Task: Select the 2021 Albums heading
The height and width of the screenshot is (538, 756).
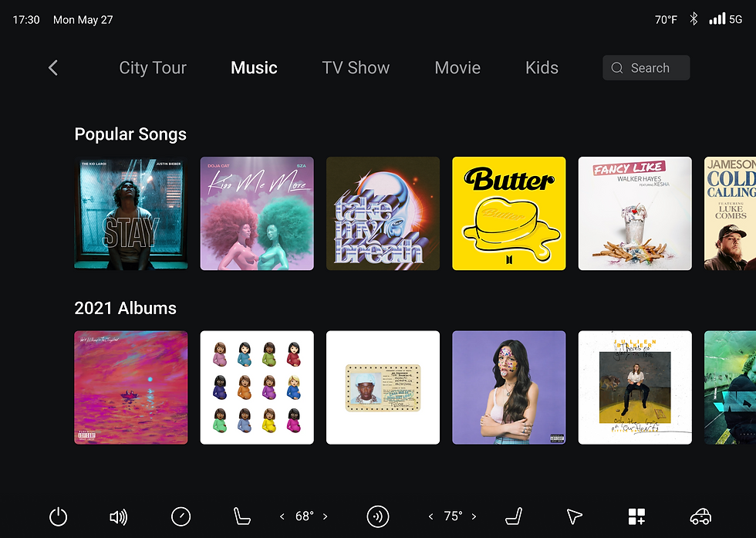Action: [x=125, y=308]
